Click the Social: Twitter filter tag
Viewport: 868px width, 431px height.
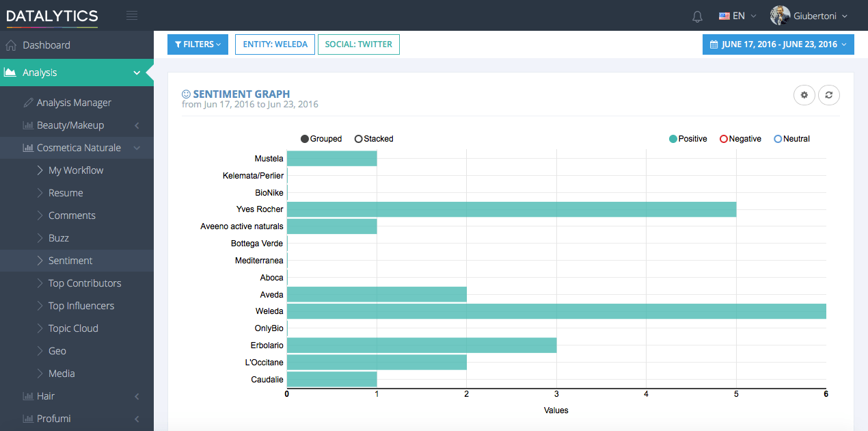[x=359, y=44]
